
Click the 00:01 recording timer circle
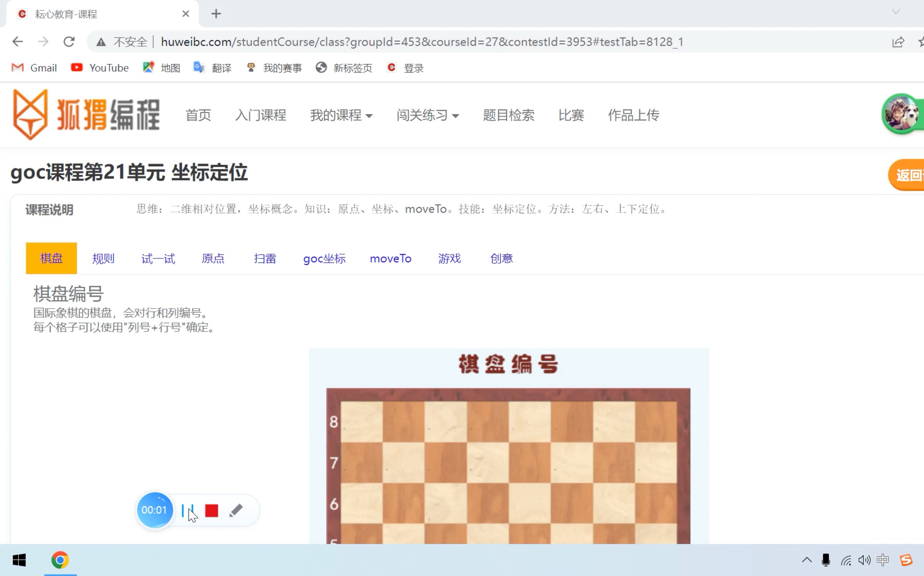click(x=154, y=510)
